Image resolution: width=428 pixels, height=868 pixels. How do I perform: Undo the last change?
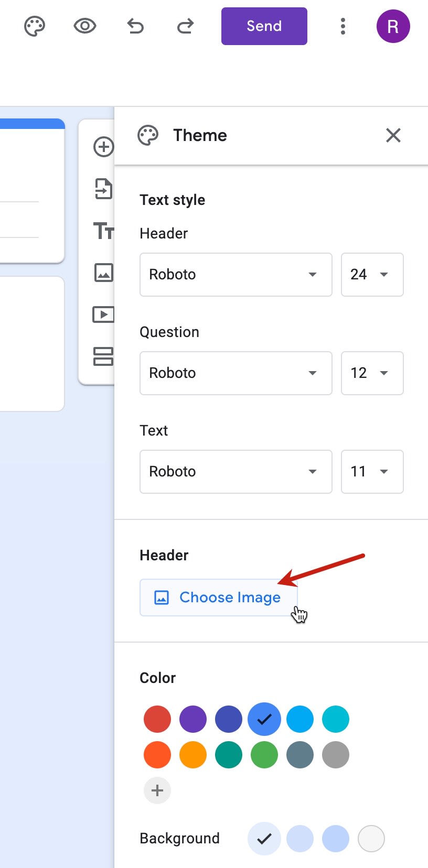[135, 26]
